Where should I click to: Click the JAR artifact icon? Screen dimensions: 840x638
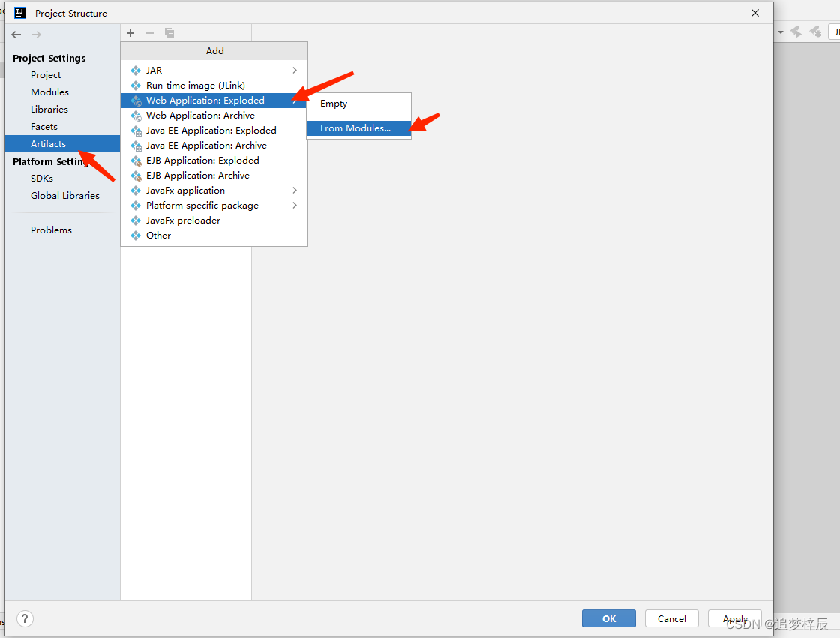pos(136,71)
